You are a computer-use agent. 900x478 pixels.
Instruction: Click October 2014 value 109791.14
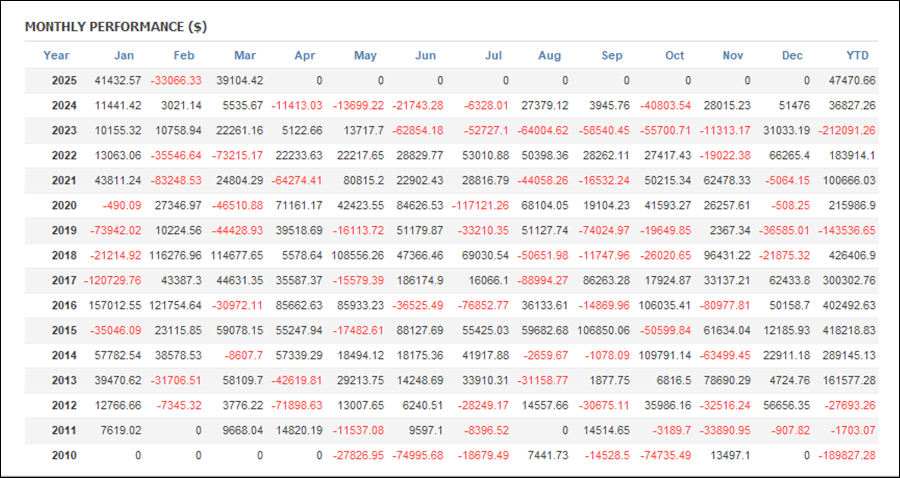click(667, 356)
